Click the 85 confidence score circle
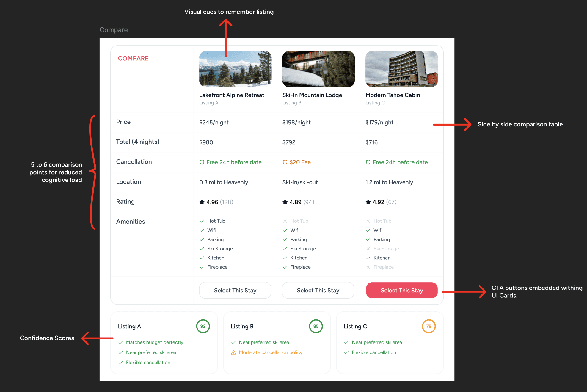 coord(316,326)
